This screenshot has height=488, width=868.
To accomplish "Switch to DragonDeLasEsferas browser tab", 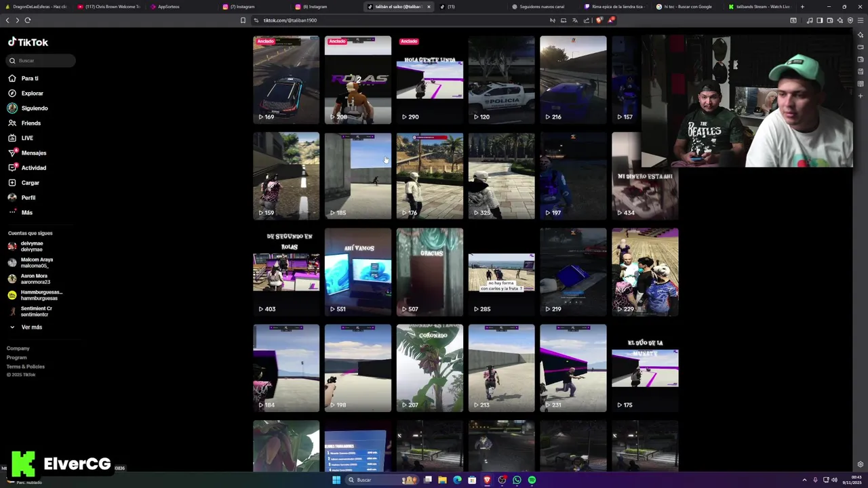I will pos(37,7).
